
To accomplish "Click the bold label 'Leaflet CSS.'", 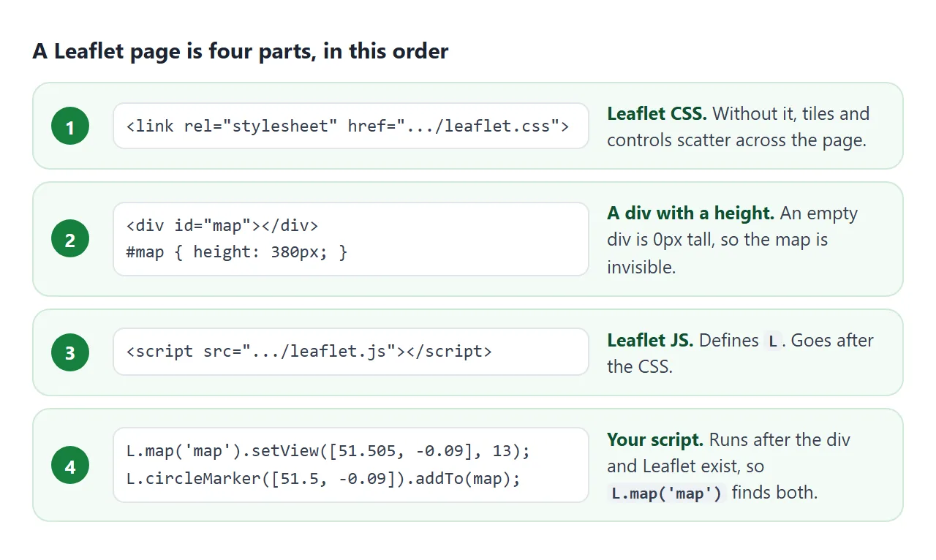I will [657, 113].
